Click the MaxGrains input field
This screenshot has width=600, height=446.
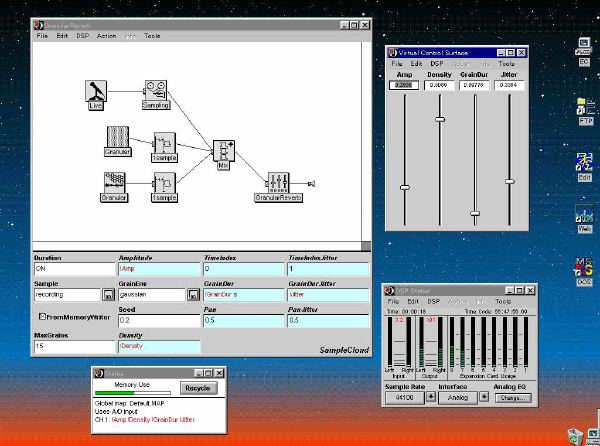[74, 346]
